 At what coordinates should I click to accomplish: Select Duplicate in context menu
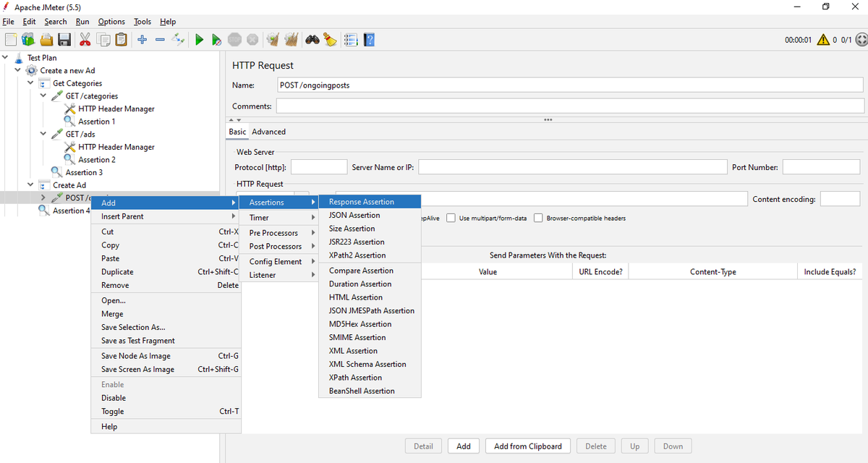[x=166, y=272]
